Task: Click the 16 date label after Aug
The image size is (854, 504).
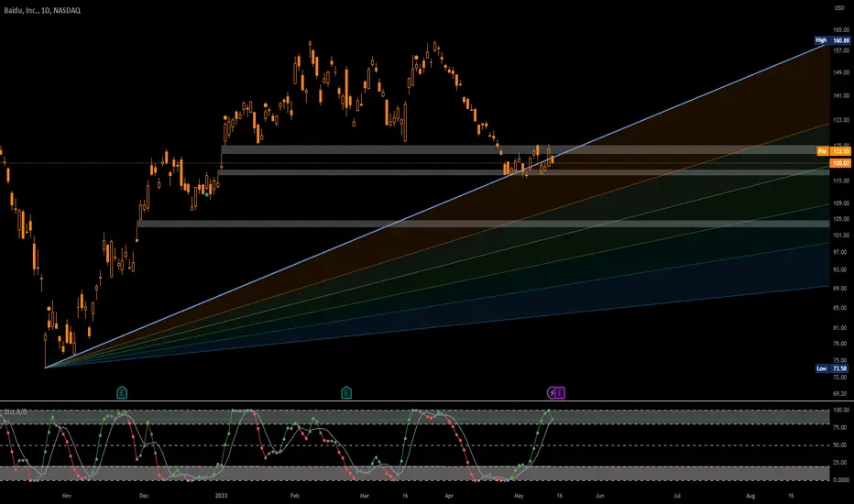Action: pyautogui.click(x=791, y=496)
